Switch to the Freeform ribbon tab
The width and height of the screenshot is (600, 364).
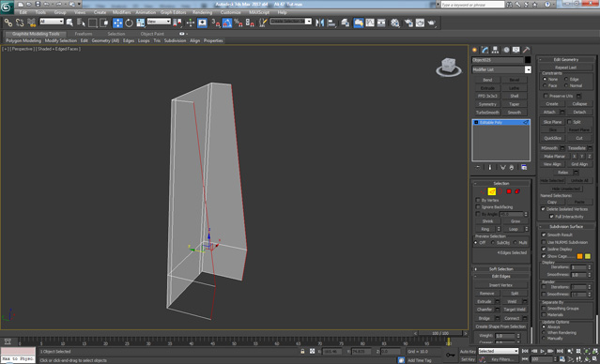tap(84, 34)
